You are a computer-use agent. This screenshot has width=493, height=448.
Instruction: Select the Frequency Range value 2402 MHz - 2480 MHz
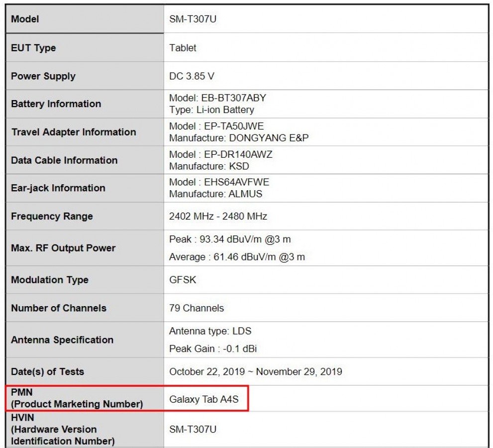pos(218,217)
